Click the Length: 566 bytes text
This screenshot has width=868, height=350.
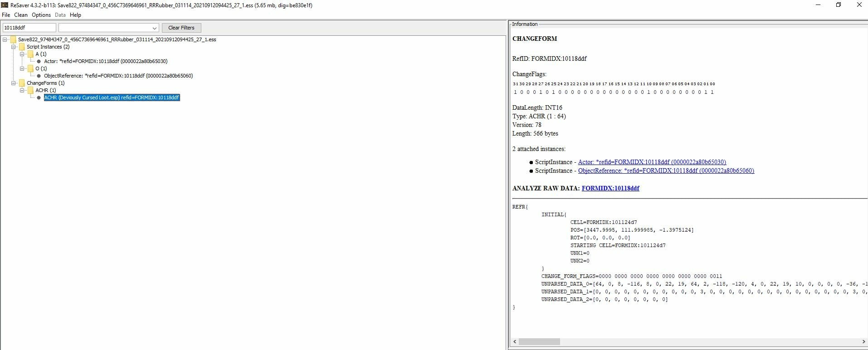pos(535,133)
